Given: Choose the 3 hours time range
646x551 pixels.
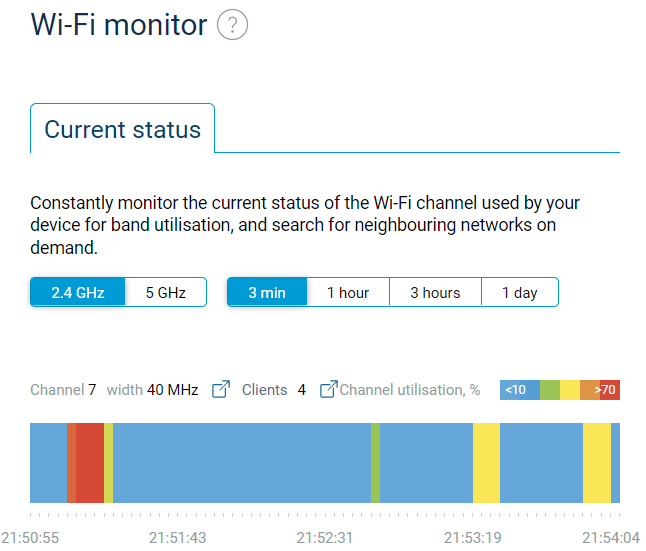Looking at the screenshot, I should (x=435, y=292).
